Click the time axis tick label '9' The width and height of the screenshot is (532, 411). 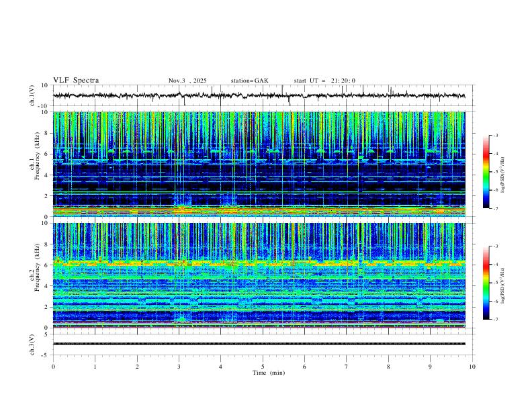click(x=430, y=367)
